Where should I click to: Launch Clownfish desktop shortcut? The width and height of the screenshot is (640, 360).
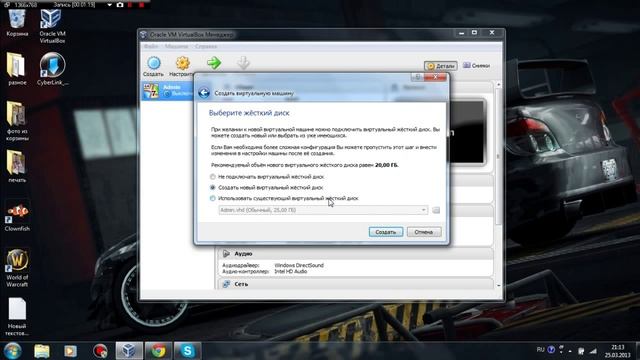pos(17,216)
